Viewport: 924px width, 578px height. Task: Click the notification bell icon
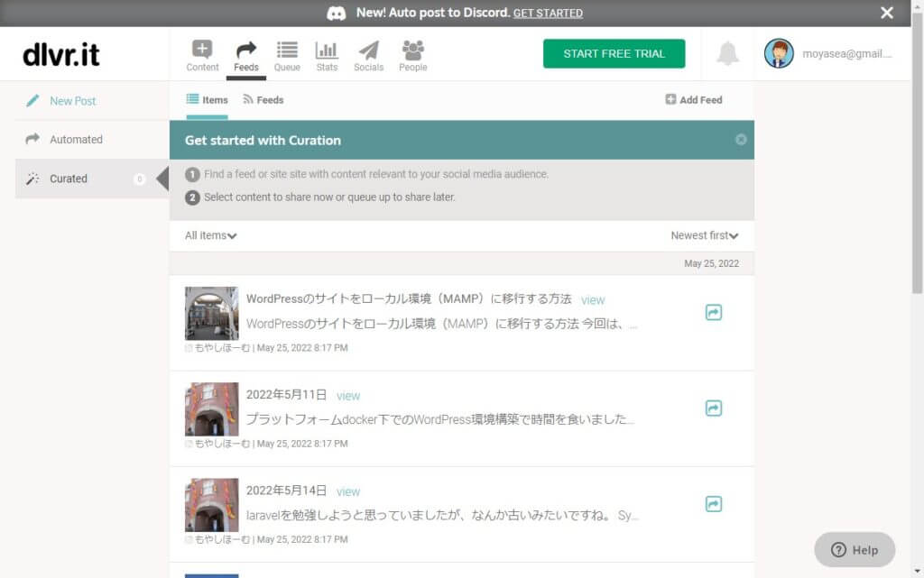(x=726, y=54)
